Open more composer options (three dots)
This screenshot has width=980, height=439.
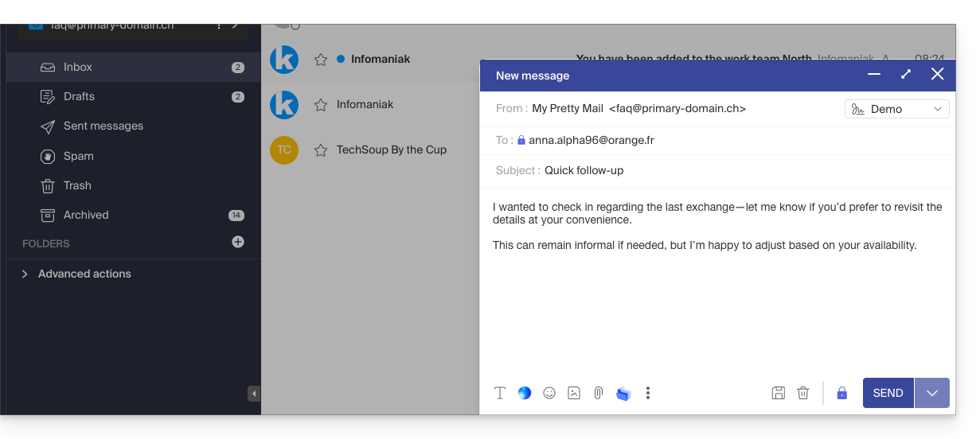click(x=648, y=393)
